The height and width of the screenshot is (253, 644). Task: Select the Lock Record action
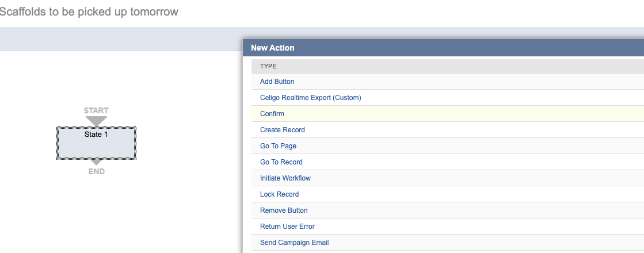click(279, 194)
